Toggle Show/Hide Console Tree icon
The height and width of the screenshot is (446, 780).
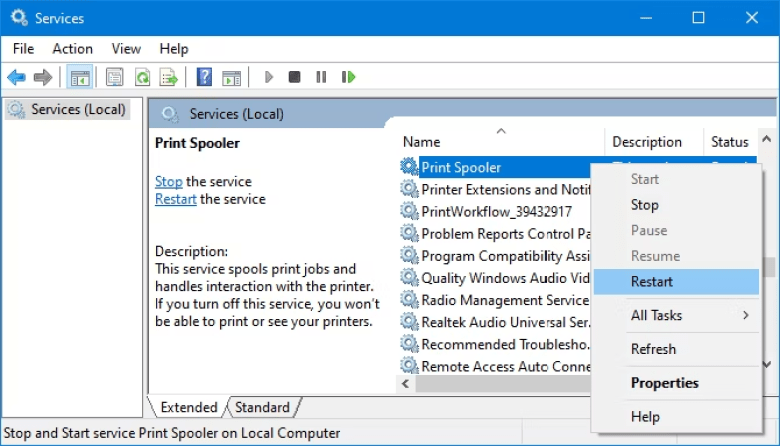(x=80, y=77)
